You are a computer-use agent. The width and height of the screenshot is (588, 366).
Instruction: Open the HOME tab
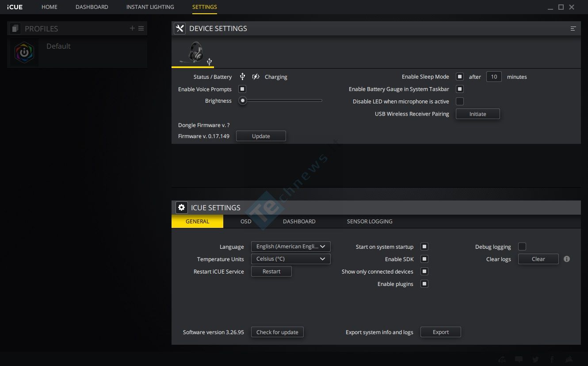click(50, 7)
